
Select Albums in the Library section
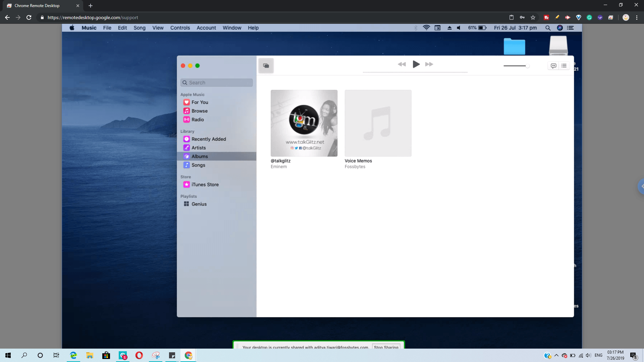pos(200,156)
